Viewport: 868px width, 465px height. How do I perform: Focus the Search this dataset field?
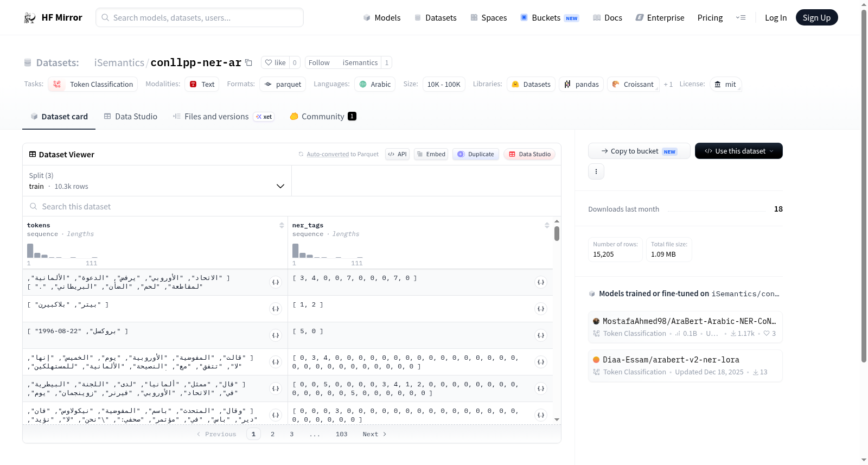pyautogui.click(x=292, y=207)
